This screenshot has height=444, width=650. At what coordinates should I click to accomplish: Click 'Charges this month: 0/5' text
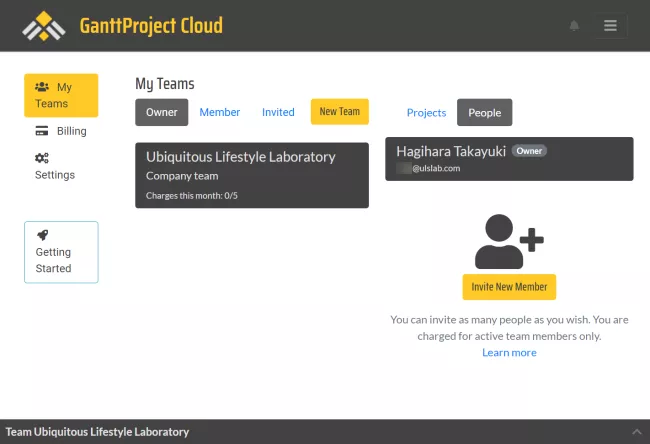(192, 196)
